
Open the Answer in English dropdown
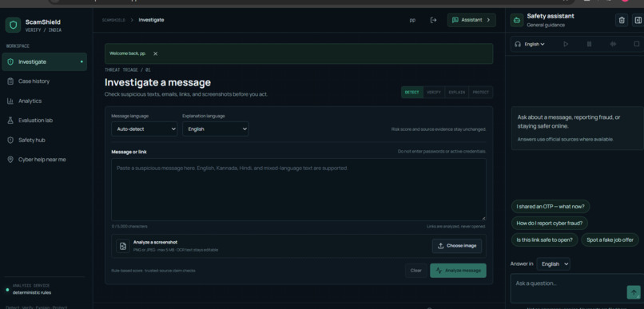[x=553, y=263]
